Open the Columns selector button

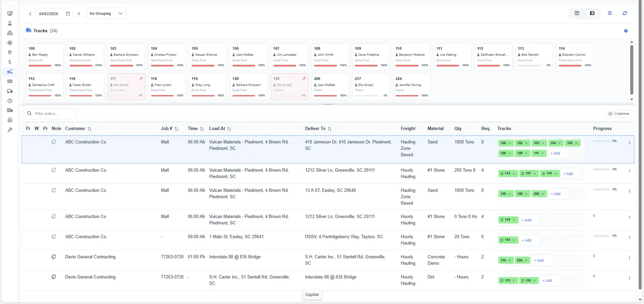(619, 114)
